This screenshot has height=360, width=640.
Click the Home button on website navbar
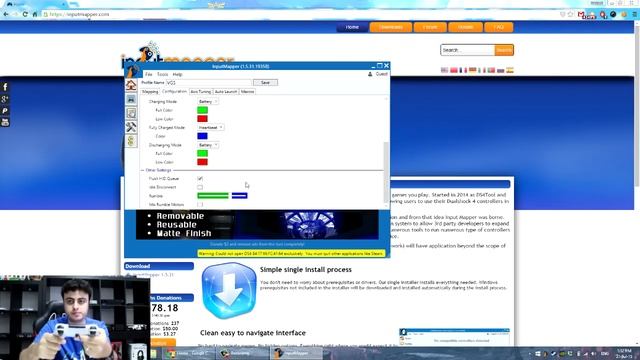352,27
